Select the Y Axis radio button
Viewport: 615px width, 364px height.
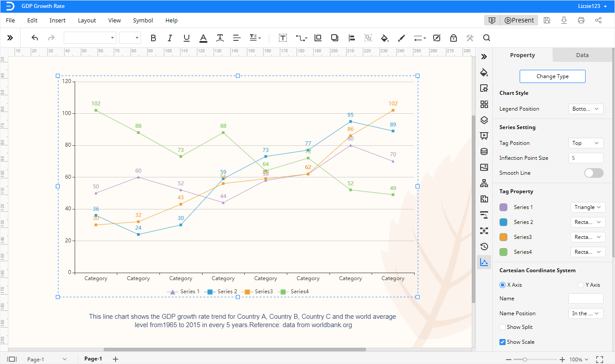tap(581, 285)
